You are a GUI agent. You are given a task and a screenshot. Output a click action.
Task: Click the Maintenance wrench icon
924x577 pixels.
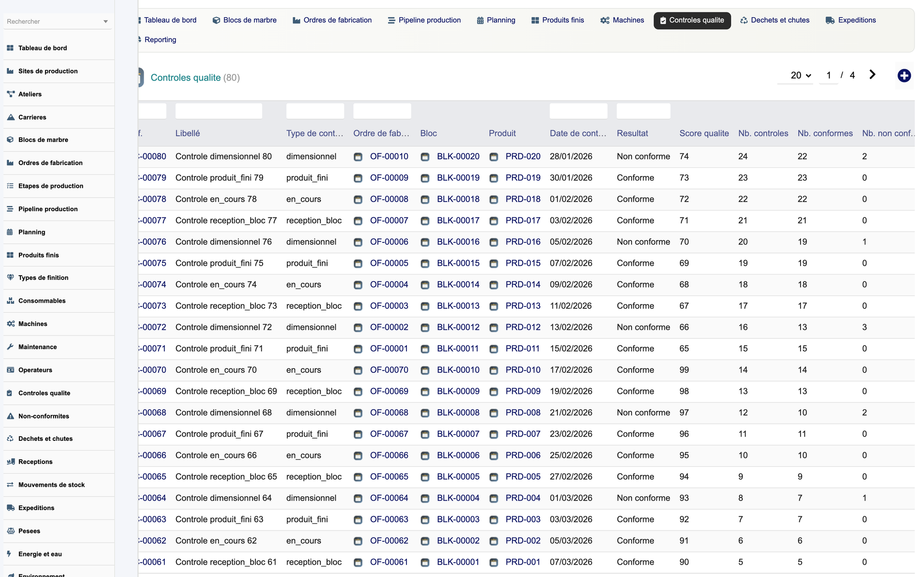point(10,347)
